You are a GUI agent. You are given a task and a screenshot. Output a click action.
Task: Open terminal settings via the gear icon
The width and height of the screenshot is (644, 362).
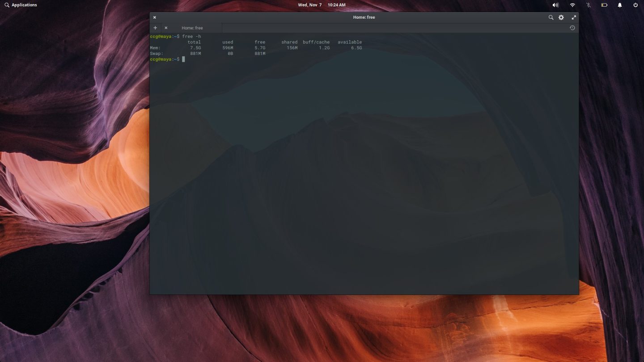pyautogui.click(x=561, y=17)
